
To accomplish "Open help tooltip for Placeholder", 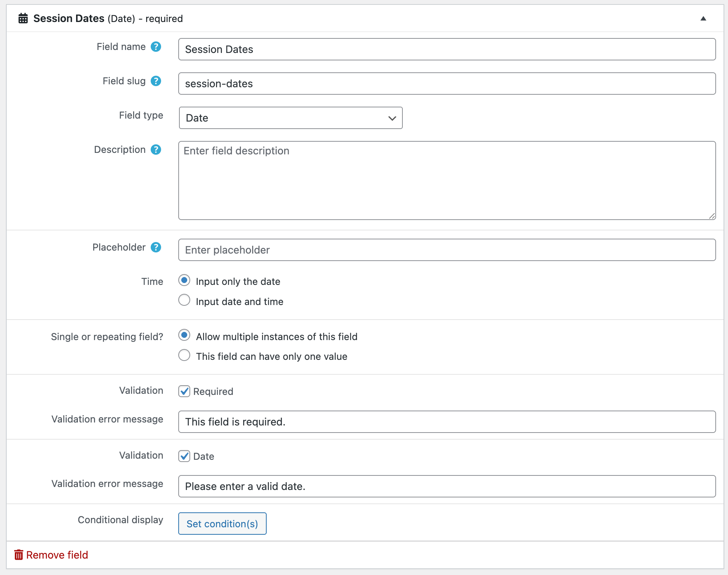I will [156, 247].
